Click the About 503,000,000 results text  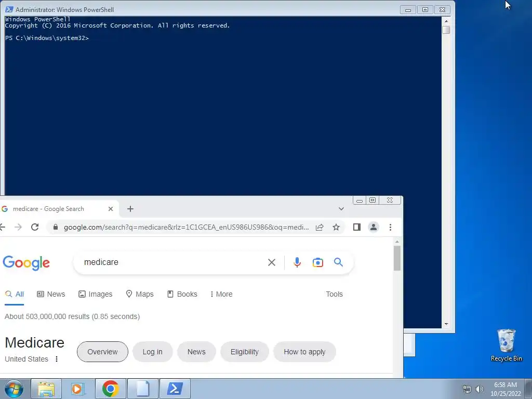click(x=72, y=316)
